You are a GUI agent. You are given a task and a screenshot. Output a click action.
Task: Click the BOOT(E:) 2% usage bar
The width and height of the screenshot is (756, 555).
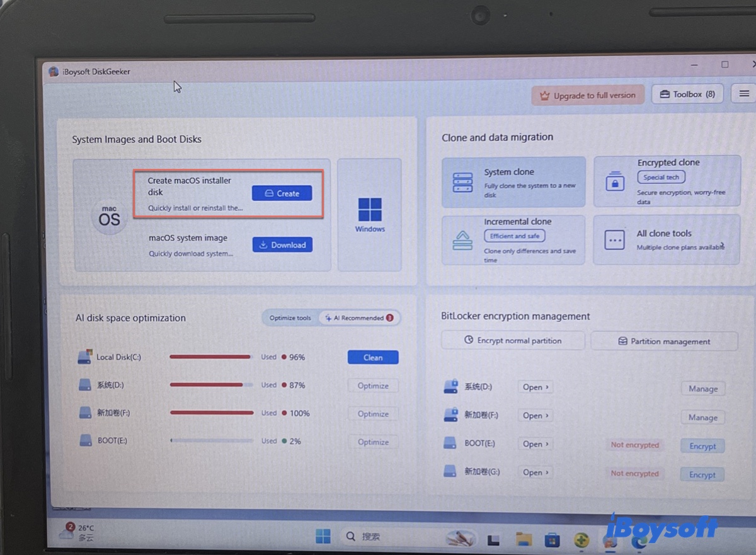click(212, 441)
